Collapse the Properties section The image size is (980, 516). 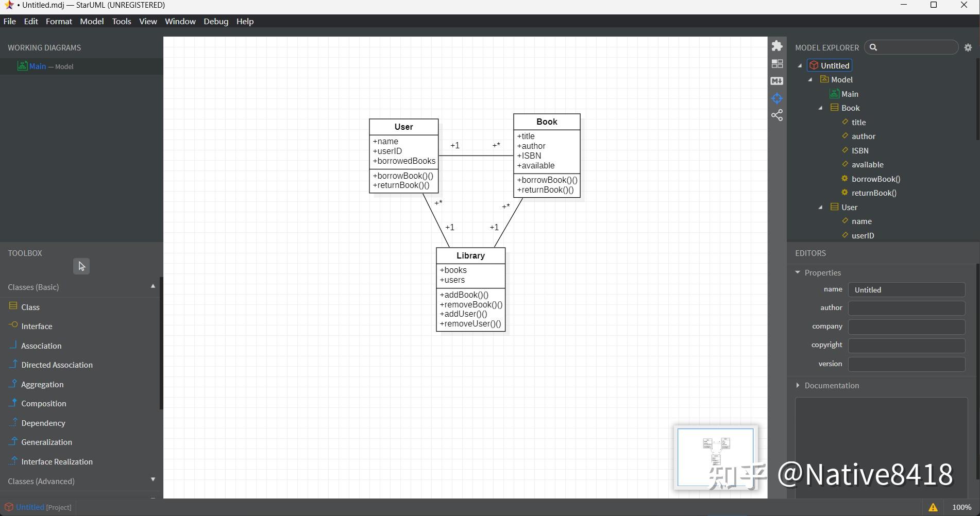pyautogui.click(x=798, y=272)
